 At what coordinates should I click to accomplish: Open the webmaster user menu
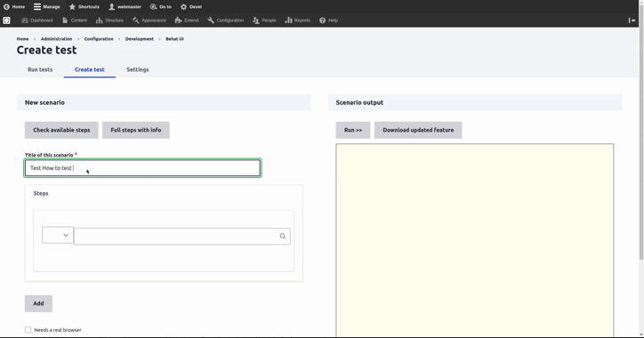tap(125, 6)
